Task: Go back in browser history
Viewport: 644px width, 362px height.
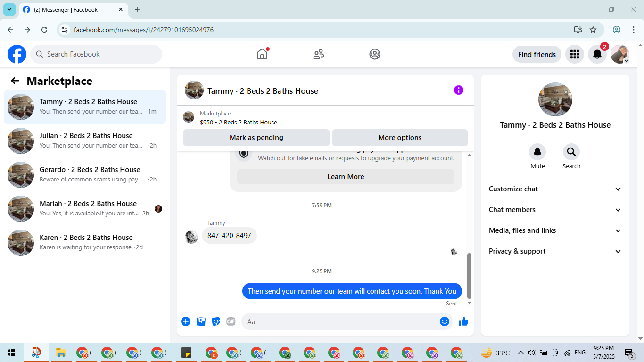Action: tap(10, 30)
